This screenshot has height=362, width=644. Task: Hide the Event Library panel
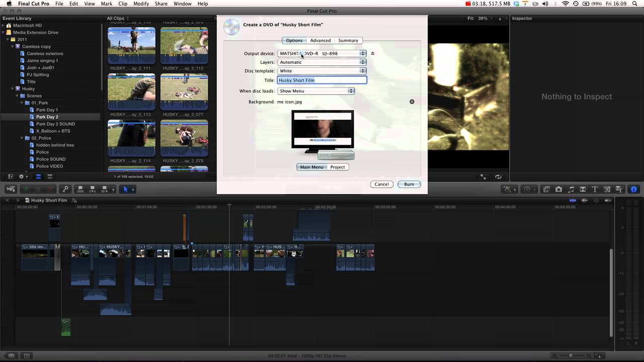click(x=10, y=176)
